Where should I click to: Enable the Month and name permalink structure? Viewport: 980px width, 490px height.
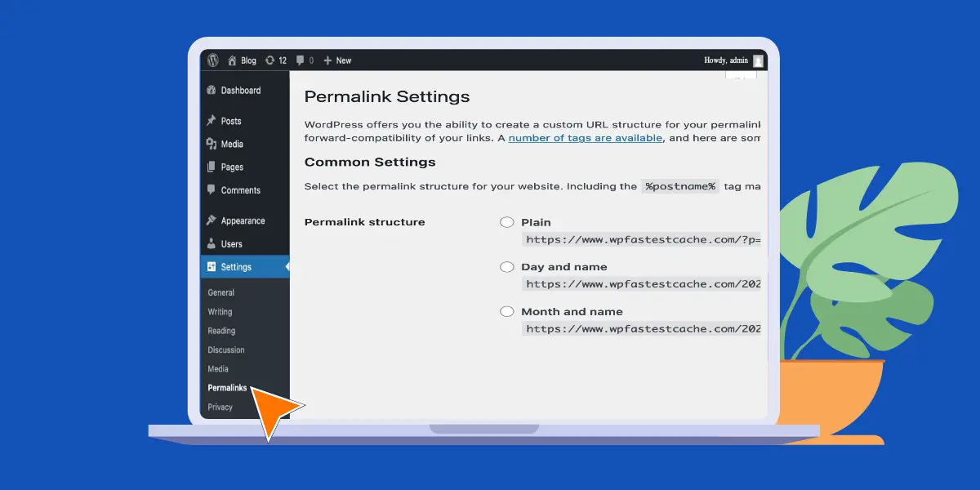pos(507,311)
